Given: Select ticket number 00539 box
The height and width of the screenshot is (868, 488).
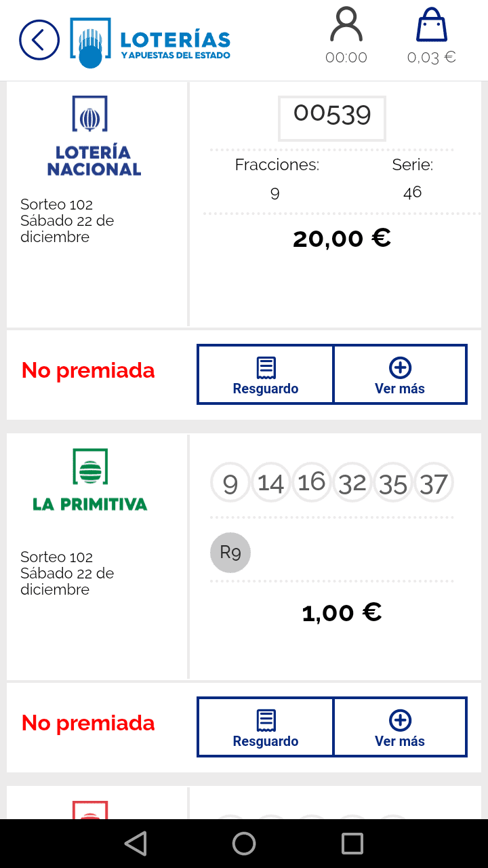Looking at the screenshot, I should click(332, 118).
